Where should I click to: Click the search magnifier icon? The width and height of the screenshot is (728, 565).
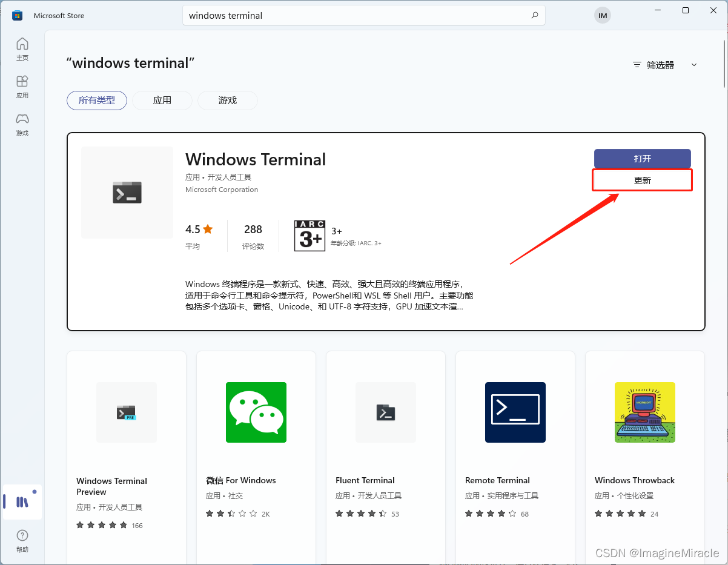(x=534, y=15)
